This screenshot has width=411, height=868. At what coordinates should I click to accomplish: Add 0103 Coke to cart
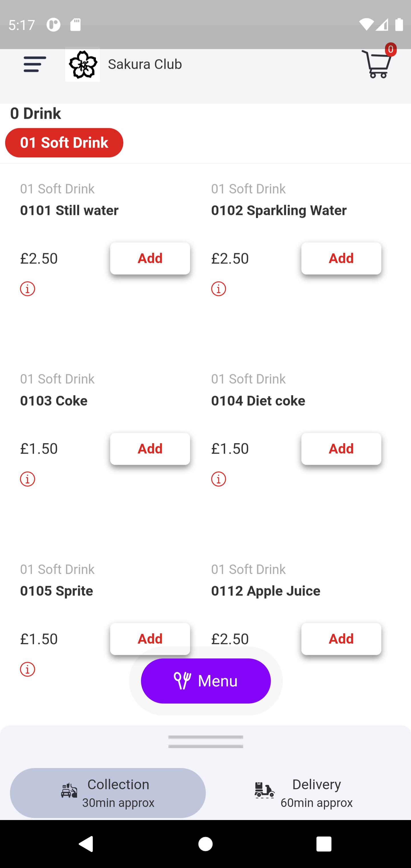point(150,449)
